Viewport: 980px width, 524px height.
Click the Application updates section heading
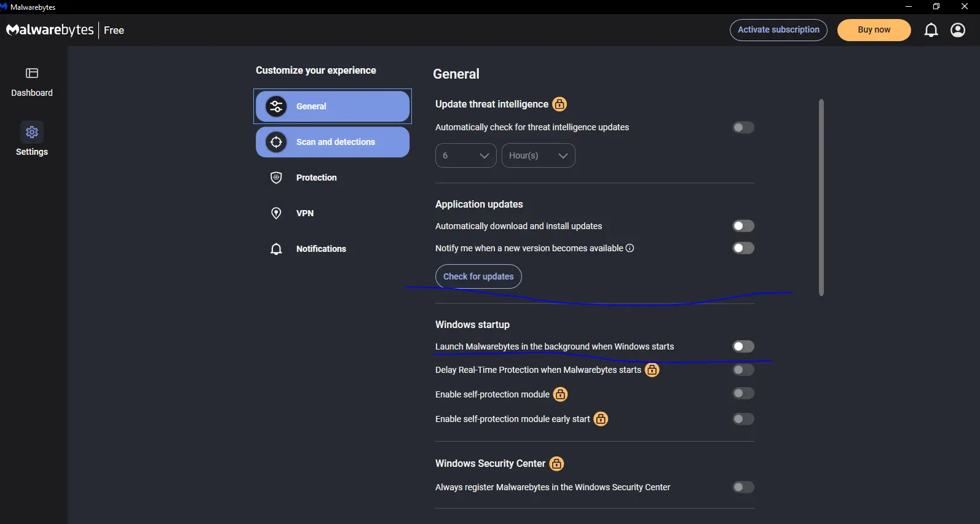479,204
